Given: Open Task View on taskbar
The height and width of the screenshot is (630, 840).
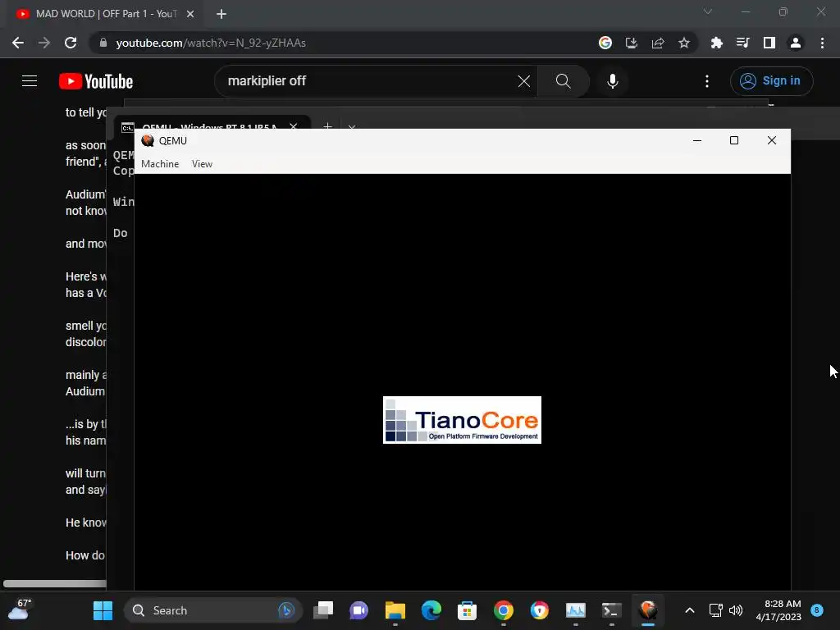Looking at the screenshot, I should click(323, 610).
